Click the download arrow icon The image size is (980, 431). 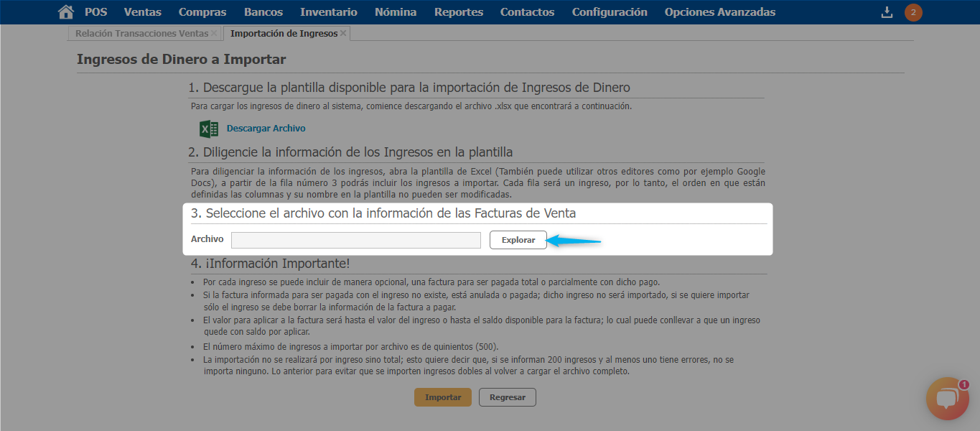point(887,12)
